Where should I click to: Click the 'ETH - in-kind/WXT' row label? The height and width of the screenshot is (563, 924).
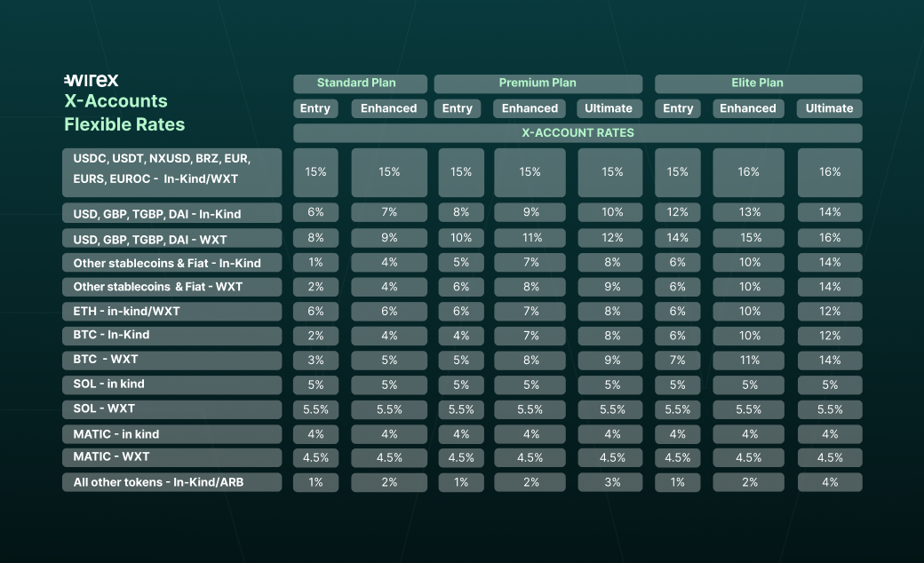pos(172,311)
